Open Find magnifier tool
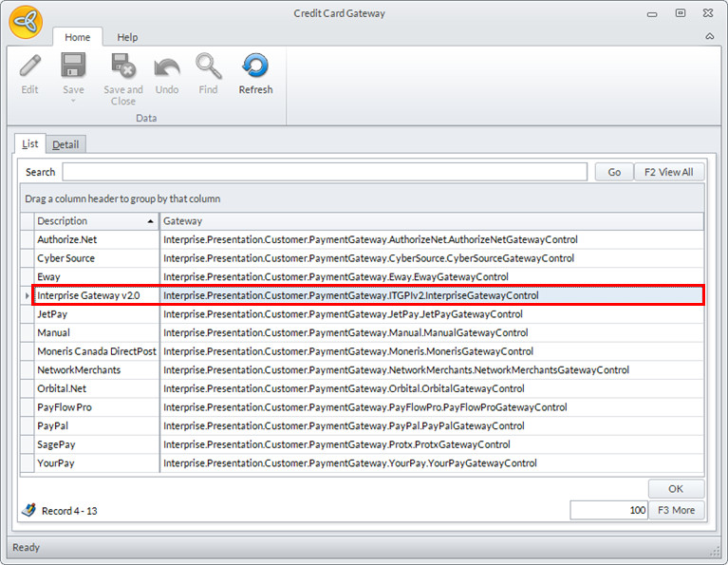 (208, 66)
